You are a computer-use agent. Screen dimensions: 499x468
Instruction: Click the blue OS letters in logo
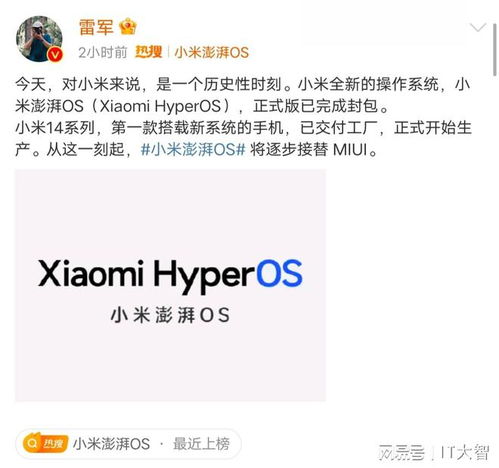click(279, 274)
